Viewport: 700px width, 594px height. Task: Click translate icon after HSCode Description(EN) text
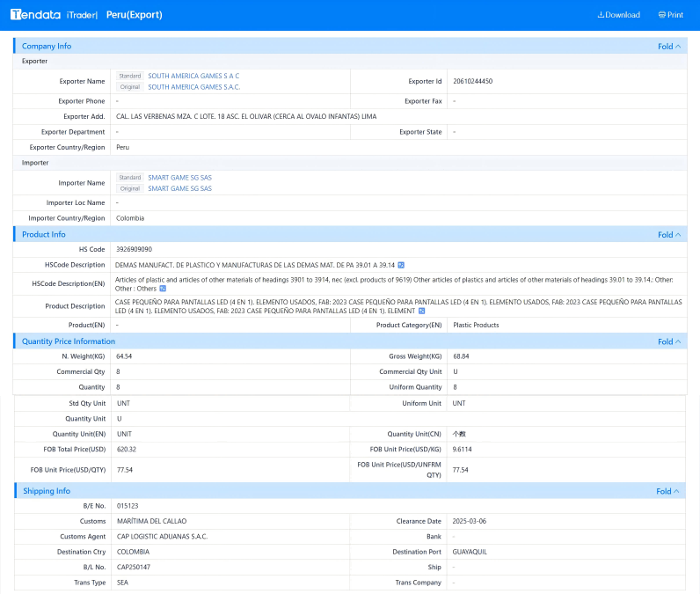click(163, 289)
